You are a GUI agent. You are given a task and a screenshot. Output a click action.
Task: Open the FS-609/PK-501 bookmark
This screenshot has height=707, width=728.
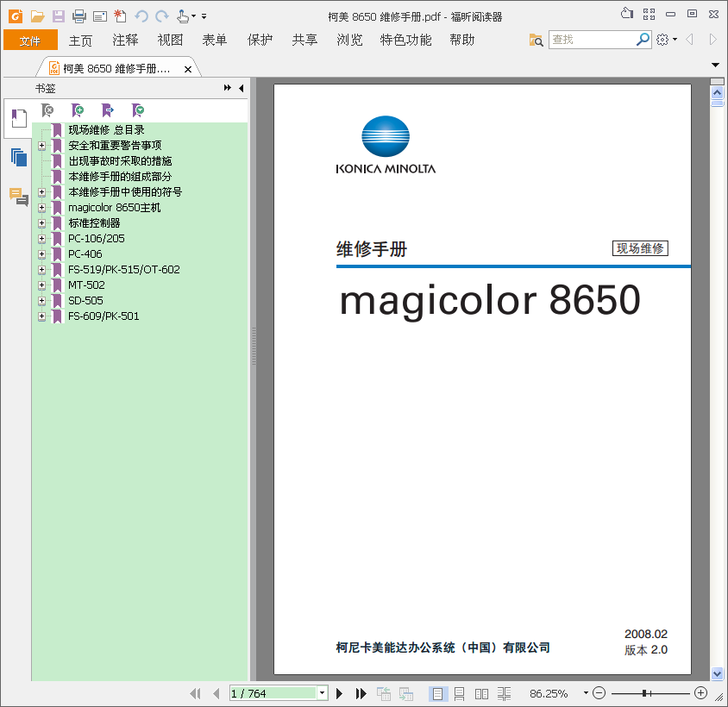click(104, 316)
